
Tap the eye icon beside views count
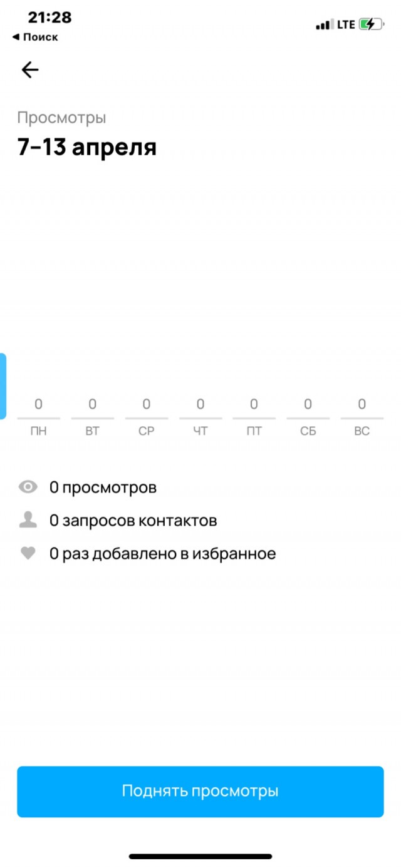coord(28,487)
